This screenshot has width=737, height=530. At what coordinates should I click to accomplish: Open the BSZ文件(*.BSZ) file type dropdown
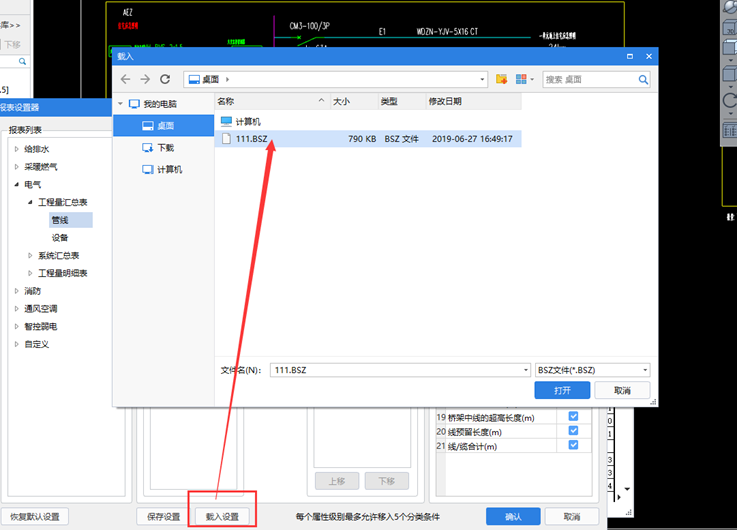tap(593, 369)
